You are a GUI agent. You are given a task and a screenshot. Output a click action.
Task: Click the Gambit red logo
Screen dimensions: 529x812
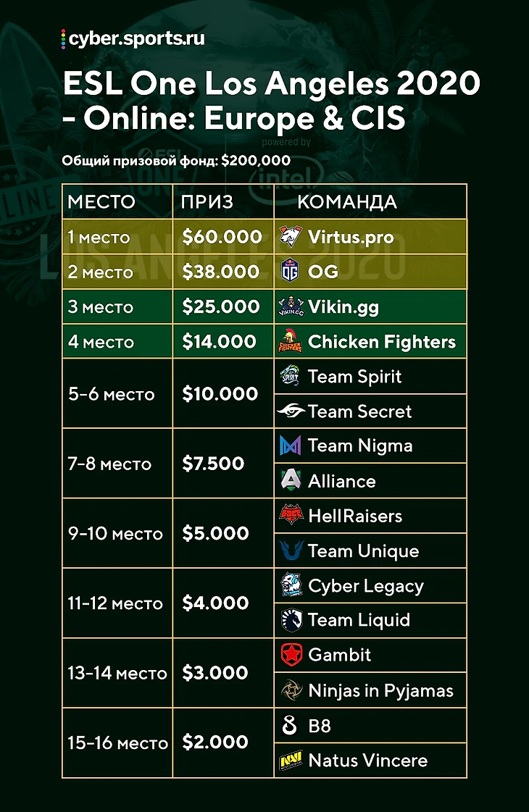click(x=291, y=655)
